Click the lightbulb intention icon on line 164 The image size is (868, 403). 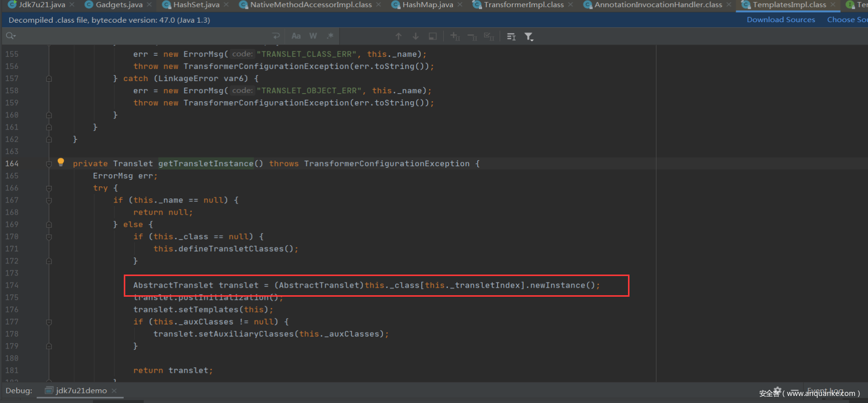tap(61, 162)
